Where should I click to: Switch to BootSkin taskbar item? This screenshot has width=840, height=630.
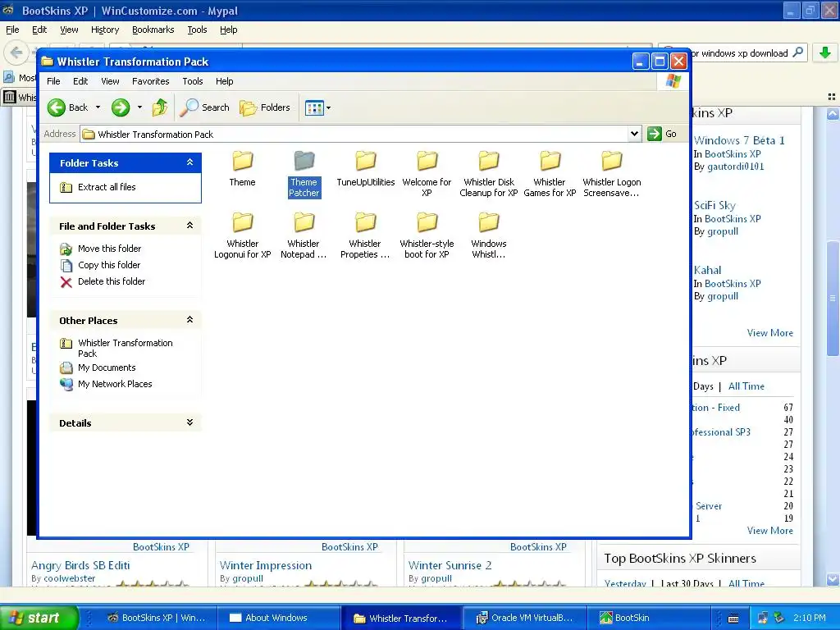pos(648,618)
